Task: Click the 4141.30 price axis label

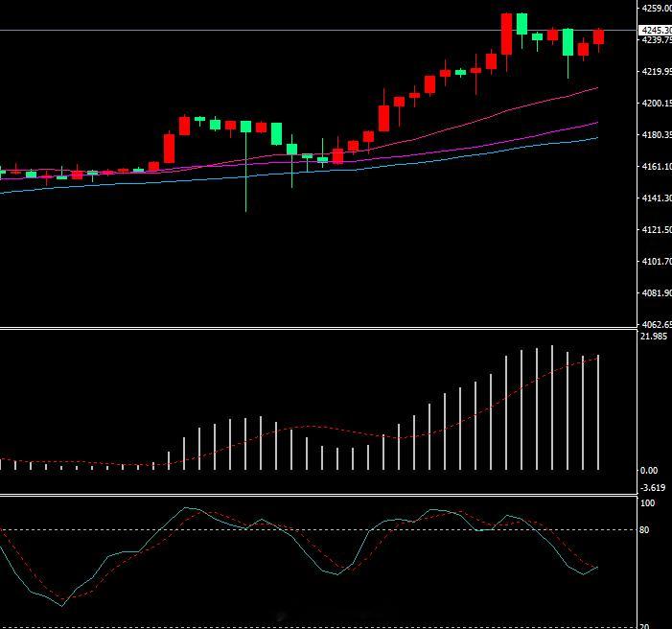Action: 657,198
